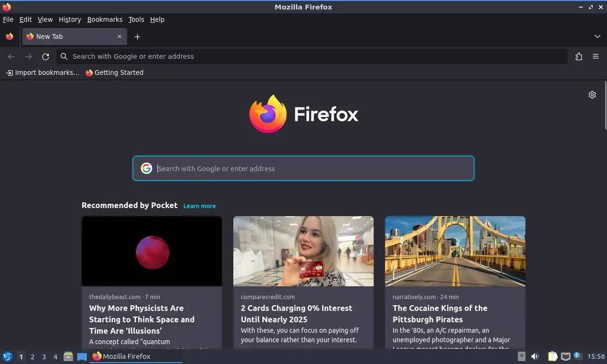Viewport: 607px width, 364px height.
Task: Click the taskbar clock showing 15:56
Action: point(596,356)
